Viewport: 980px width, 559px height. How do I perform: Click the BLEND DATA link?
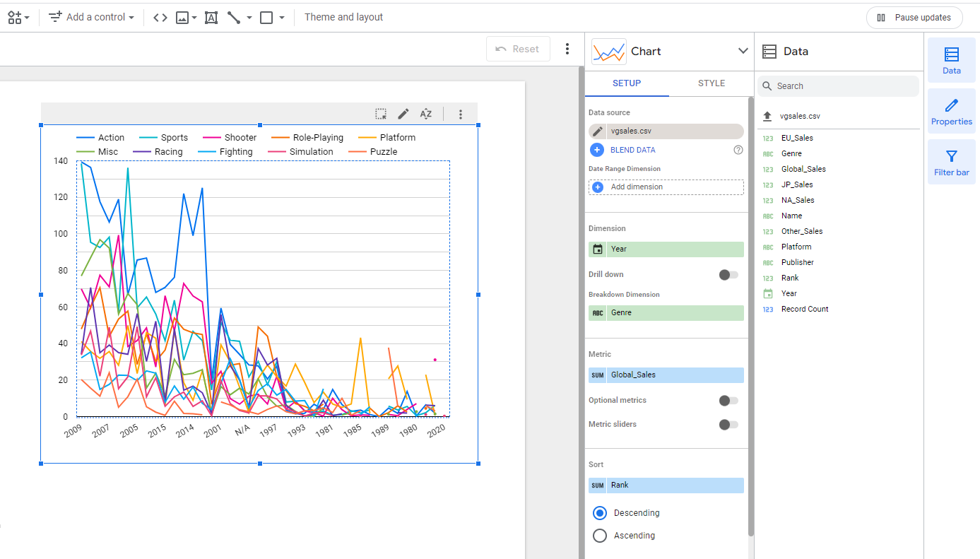[x=632, y=150]
